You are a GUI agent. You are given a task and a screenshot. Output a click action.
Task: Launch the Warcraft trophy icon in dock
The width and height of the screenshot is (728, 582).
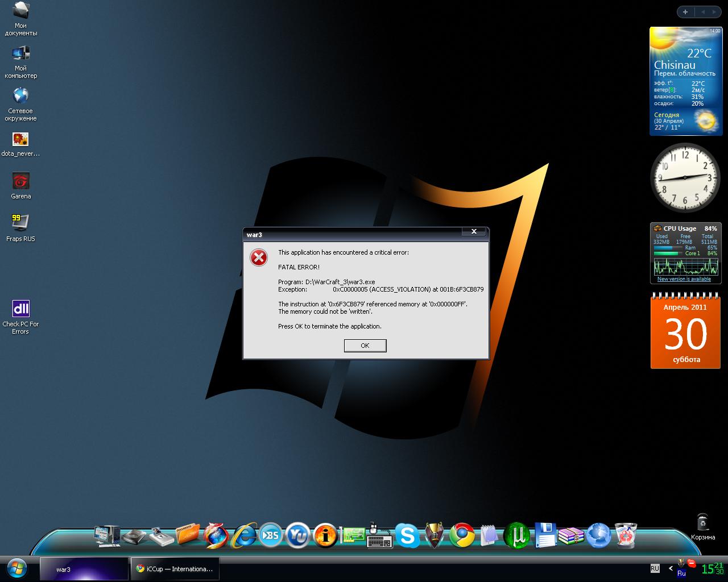tap(435, 535)
